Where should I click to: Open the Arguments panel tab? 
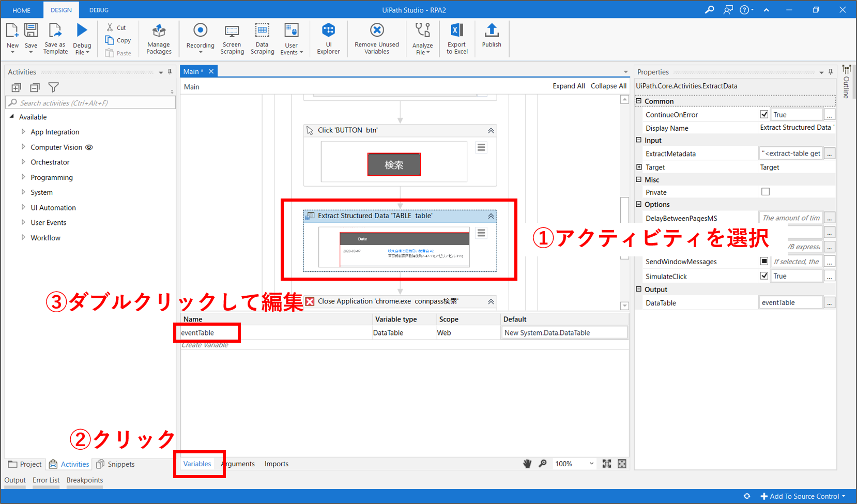[238, 464]
